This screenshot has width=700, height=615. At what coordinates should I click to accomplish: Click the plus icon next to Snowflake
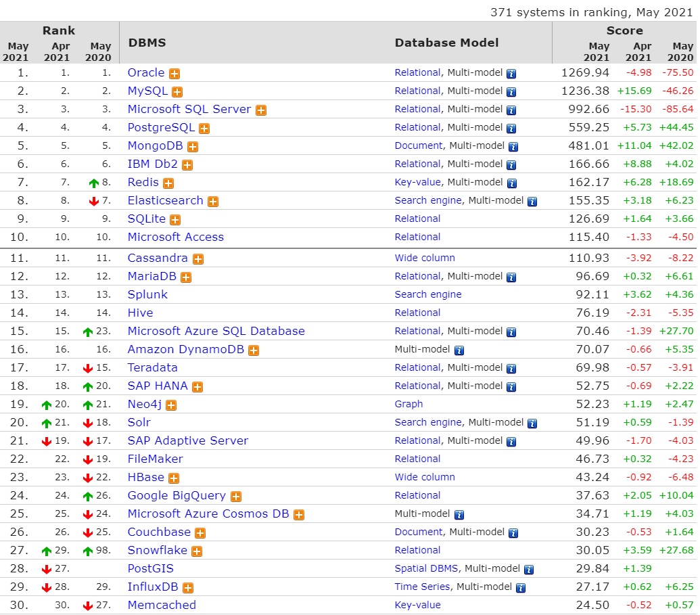(x=197, y=551)
